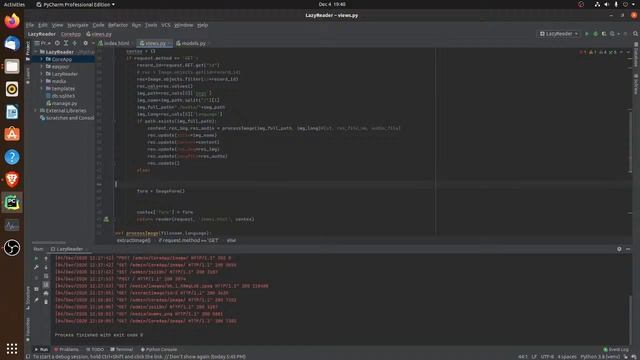Open LazyReader run configuration dropdown
The width and height of the screenshot is (640, 360).
(x=559, y=34)
